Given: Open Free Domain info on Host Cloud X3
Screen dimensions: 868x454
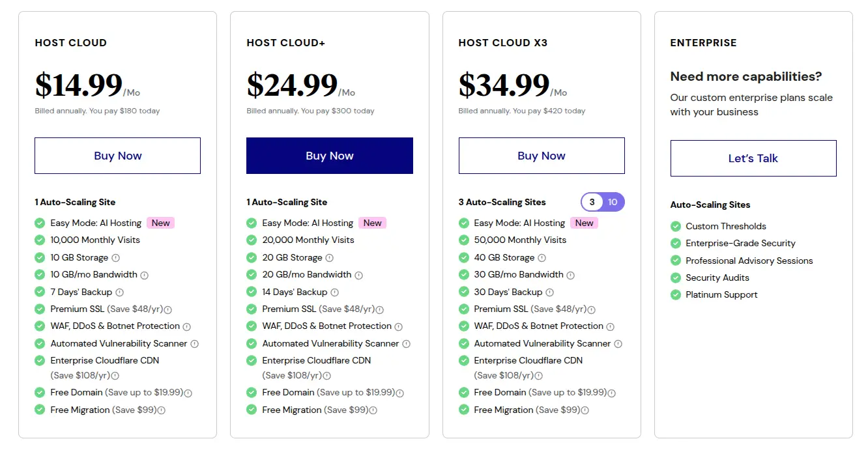Looking at the screenshot, I should pos(611,392).
